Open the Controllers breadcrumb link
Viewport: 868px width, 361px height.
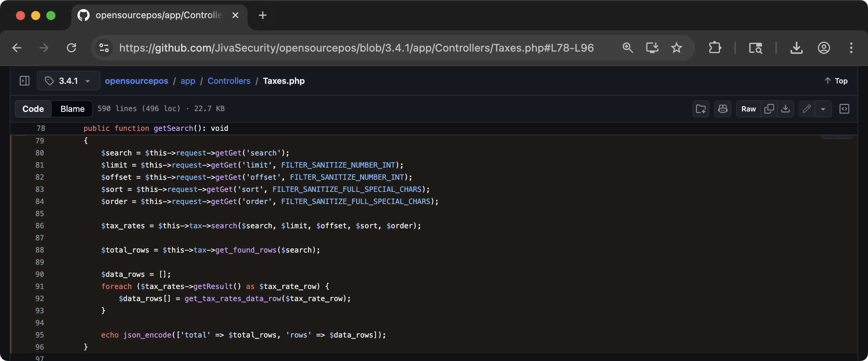click(229, 81)
